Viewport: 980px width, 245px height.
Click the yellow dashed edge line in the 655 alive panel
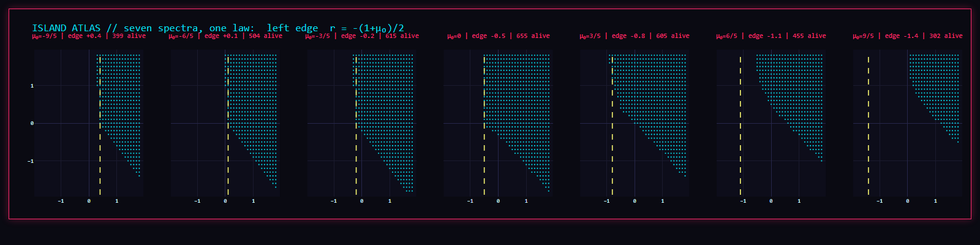point(484,126)
